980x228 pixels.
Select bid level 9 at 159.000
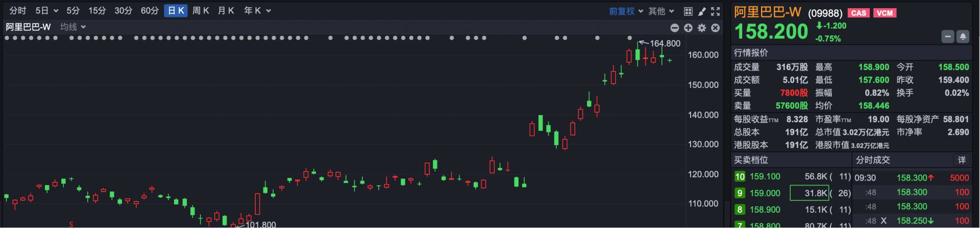(765, 193)
